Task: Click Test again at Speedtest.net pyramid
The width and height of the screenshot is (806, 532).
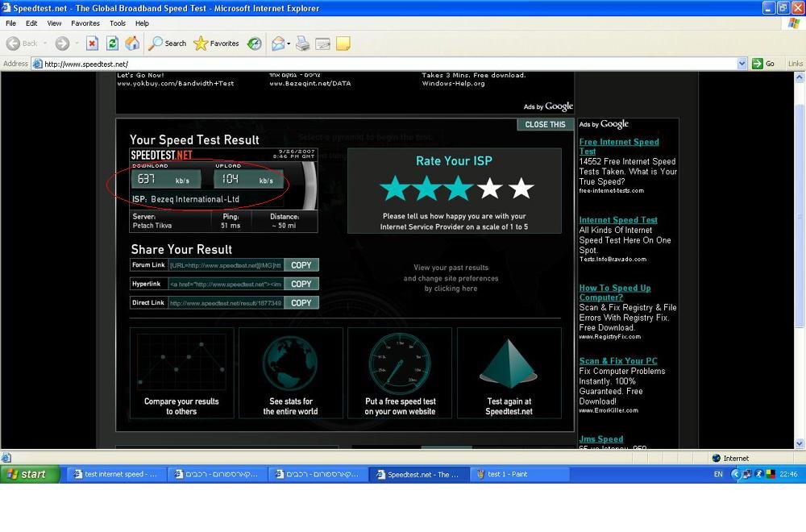Action: [x=509, y=373]
